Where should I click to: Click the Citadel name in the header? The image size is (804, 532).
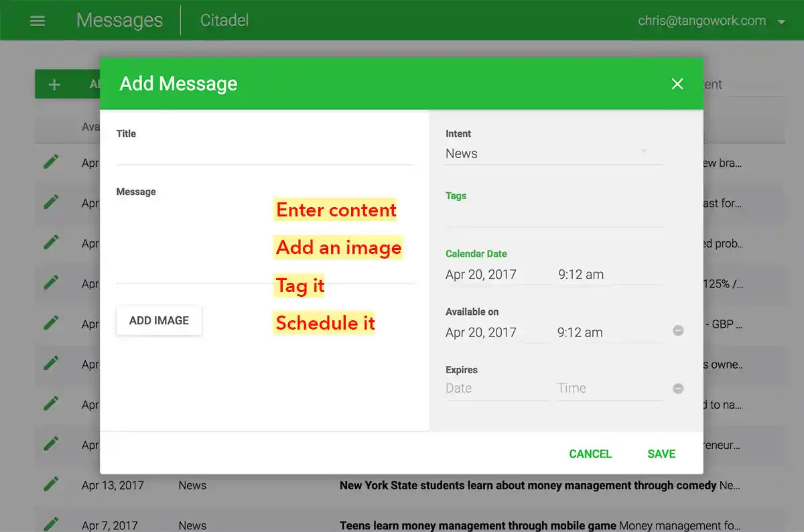(224, 20)
